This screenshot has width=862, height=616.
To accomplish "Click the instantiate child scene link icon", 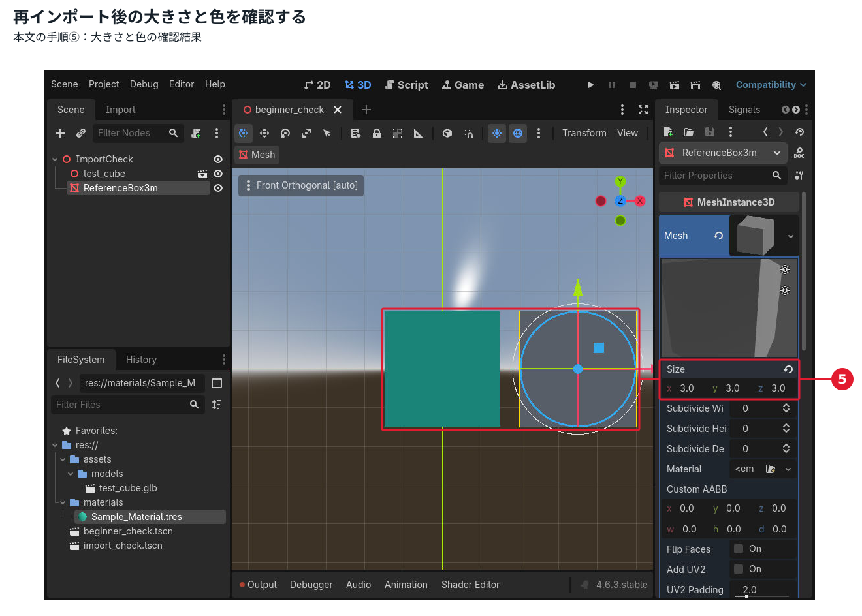I will [81, 133].
